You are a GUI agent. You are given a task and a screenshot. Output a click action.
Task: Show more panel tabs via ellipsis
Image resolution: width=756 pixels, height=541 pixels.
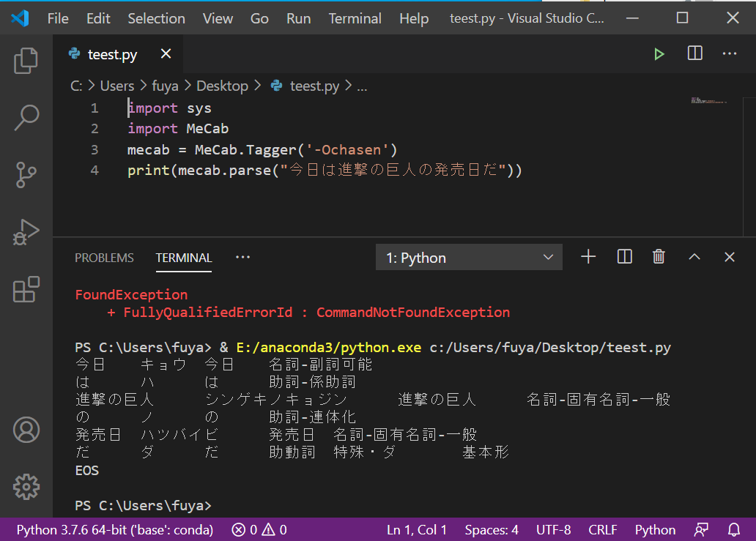242,258
